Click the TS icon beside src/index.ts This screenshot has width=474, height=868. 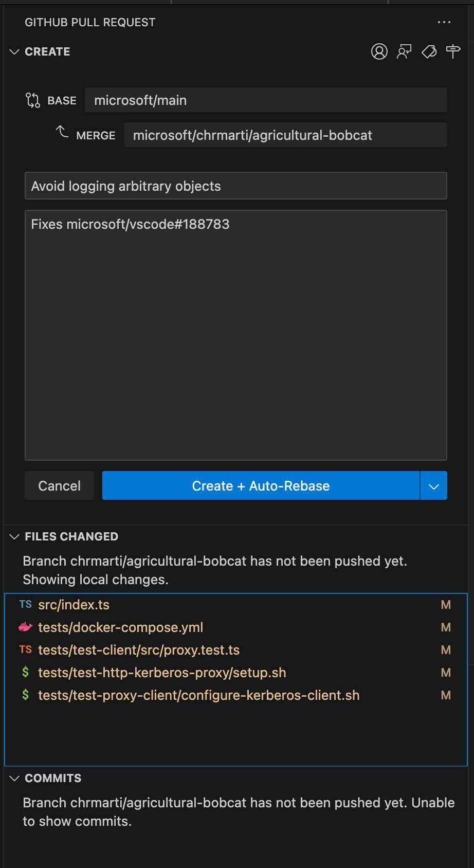[x=25, y=604]
